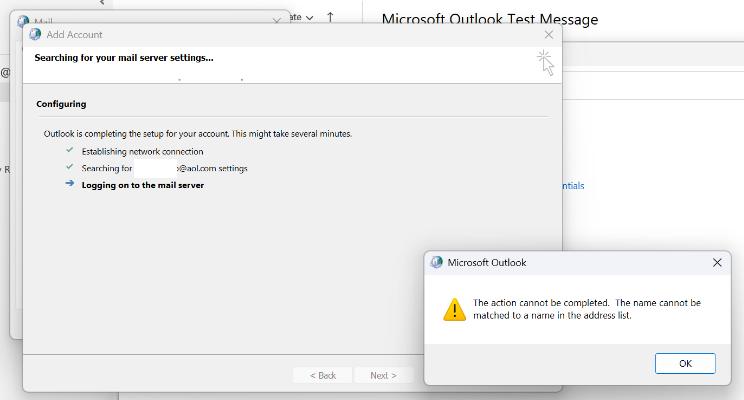The image size is (744, 400).
Task: Click the setup wizard cursor sparkle icon
Action: pos(546,63)
